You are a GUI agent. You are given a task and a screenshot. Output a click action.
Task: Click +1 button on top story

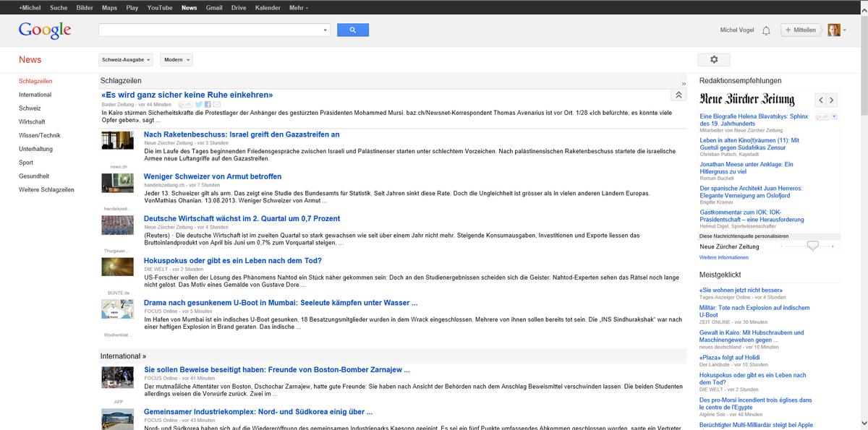(x=186, y=105)
